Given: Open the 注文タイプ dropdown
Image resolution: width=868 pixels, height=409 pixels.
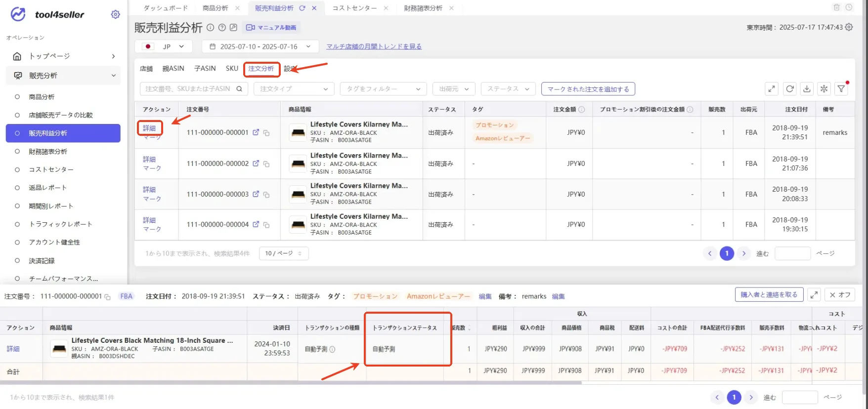Looking at the screenshot, I should (x=294, y=89).
